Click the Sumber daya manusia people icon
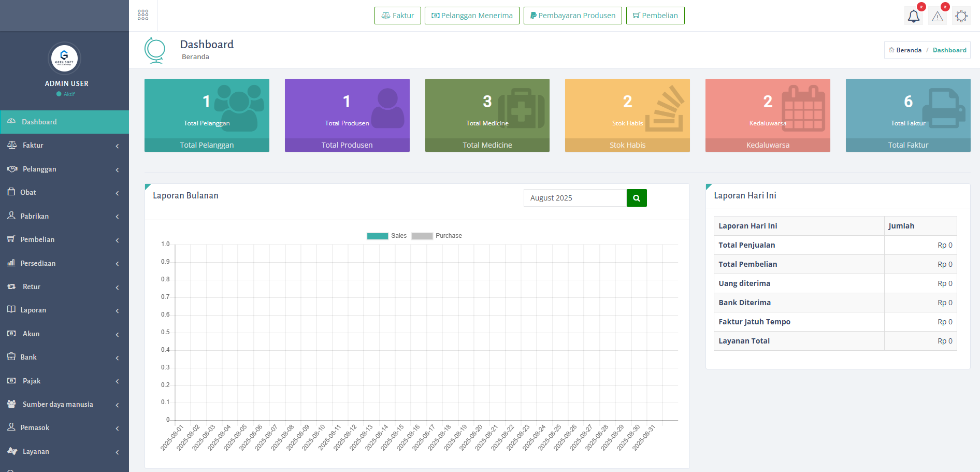Image resolution: width=980 pixels, height=472 pixels. [x=12, y=404]
